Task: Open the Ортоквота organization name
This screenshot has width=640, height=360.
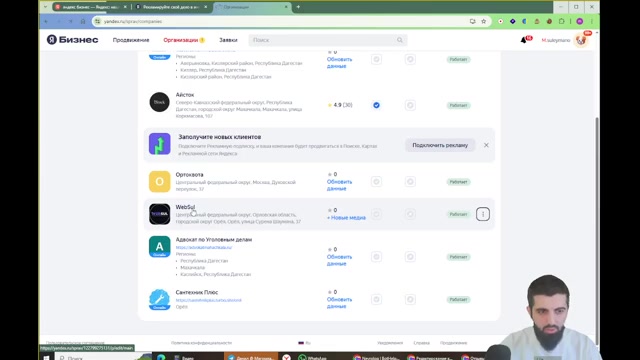Action: click(189, 175)
